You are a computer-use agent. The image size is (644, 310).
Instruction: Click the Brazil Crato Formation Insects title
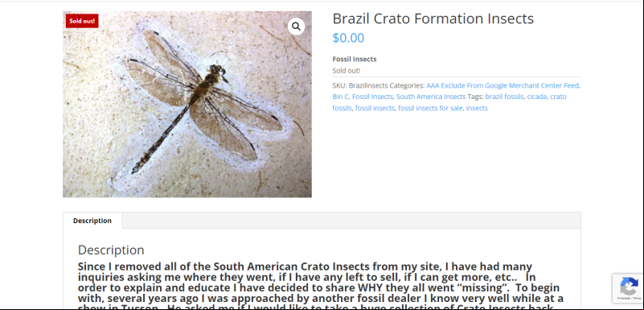[x=433, y=19]
